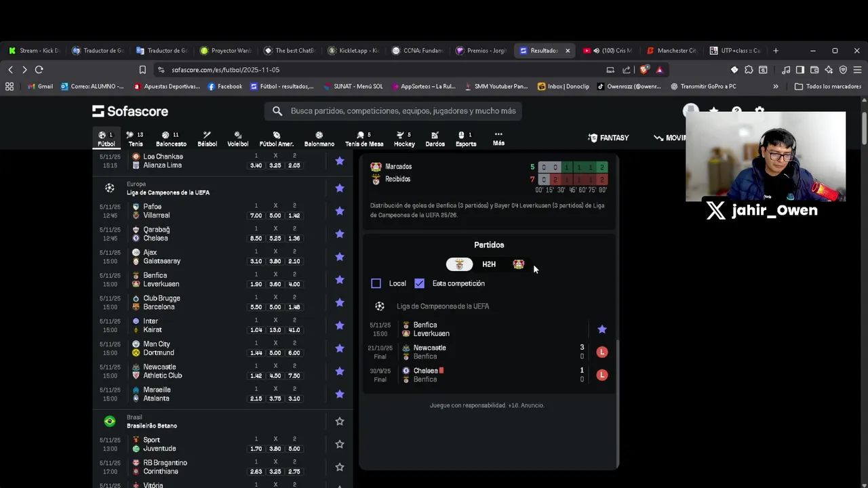Toggle favorite star for Sport vs Juventude
Image resolution: width=868 pixels, height=488 pixels.
(x=340, y=444)
